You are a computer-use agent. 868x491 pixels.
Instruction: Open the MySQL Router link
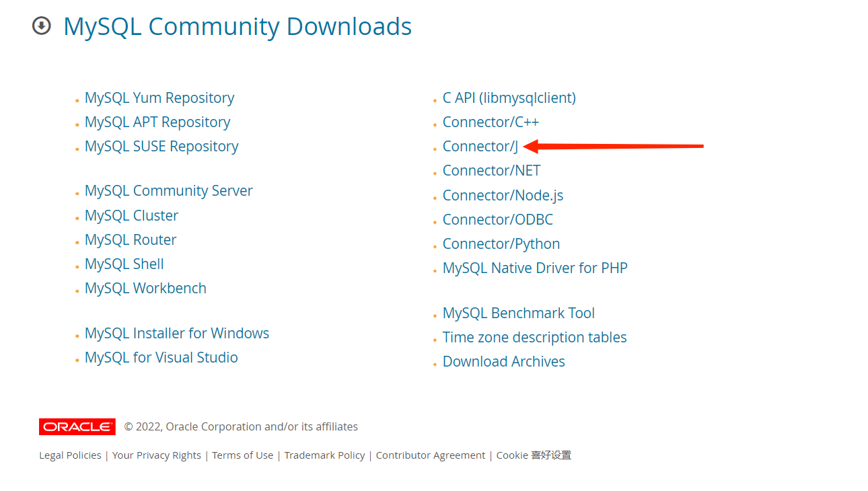coord(131,239)
